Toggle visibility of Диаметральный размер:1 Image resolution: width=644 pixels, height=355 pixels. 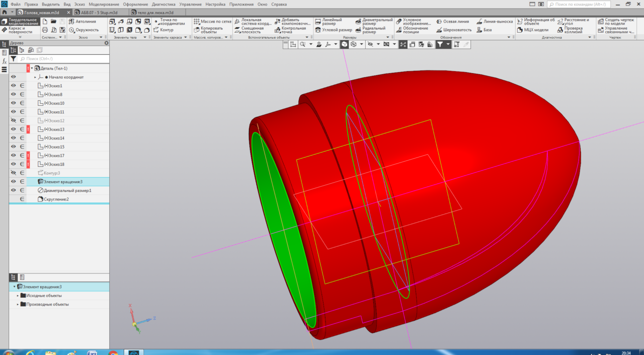pyautogui.click(x=14, y=190)
